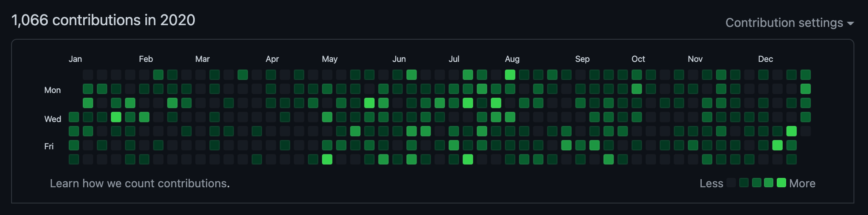Select the darkest legend swatch beside Less
This screenshot has width=868, height=215.
click(731, 183)
